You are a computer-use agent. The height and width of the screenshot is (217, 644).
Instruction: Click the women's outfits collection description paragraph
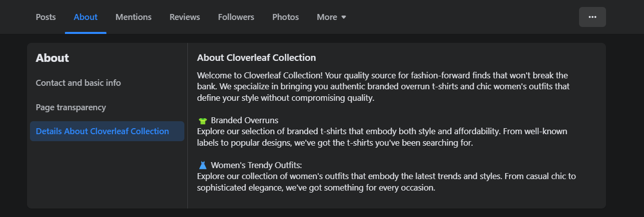pos(387,182)
